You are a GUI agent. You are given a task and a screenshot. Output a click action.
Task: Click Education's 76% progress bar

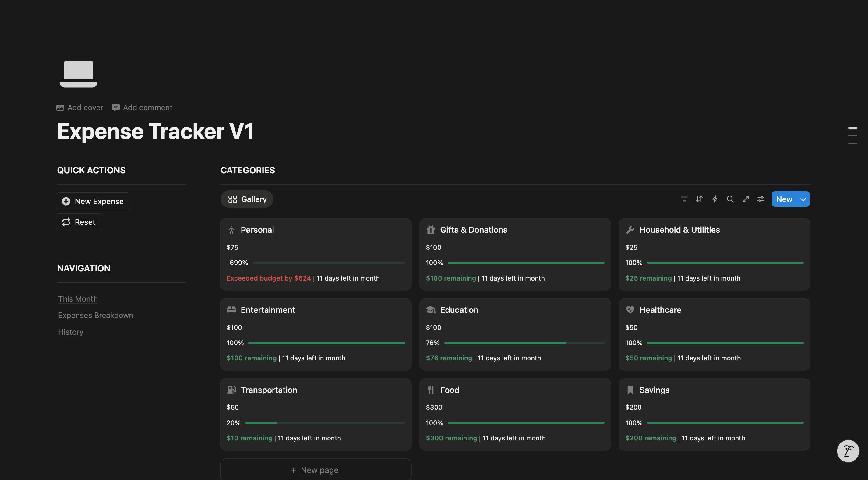(524, 343)
